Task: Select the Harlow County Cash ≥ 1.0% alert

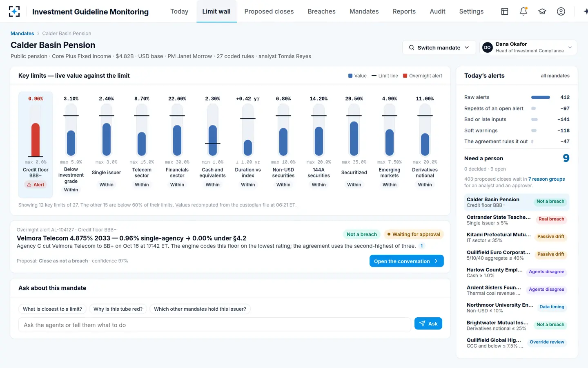Action: coord(517,273)
